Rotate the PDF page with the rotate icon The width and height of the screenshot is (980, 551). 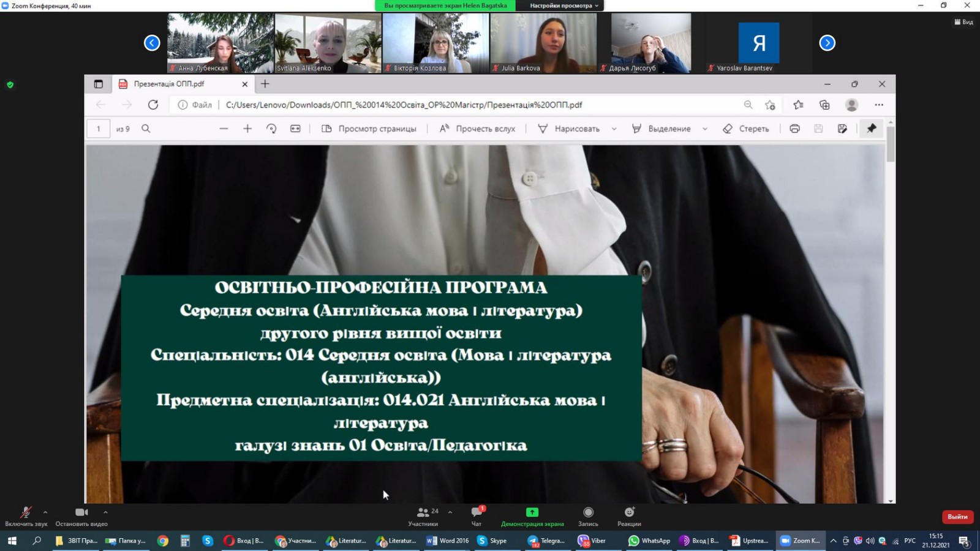click(x=271, y=129)
